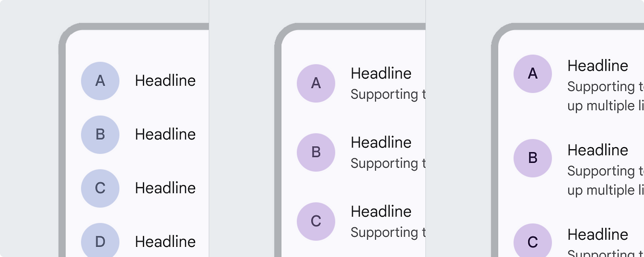Select avatar B in the three-line list
The width and height of the screenshot is (644, 257).
(533, 158)
